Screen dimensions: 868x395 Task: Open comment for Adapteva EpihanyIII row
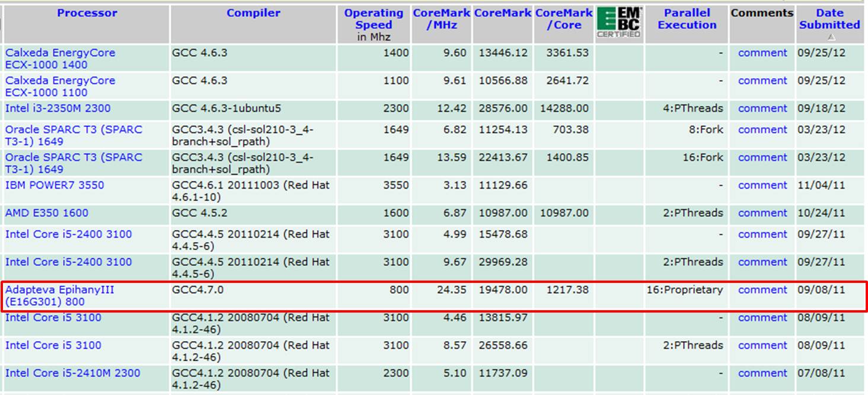762,290
